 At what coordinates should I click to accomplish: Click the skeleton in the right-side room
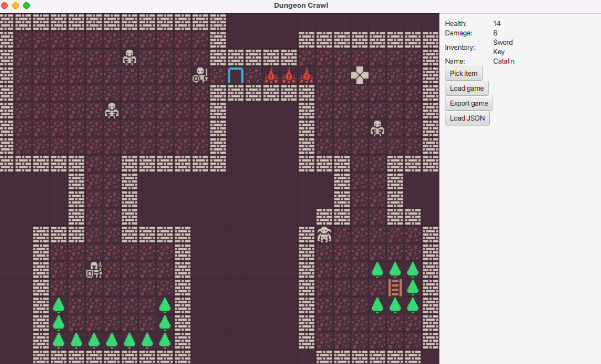(378, 129)
